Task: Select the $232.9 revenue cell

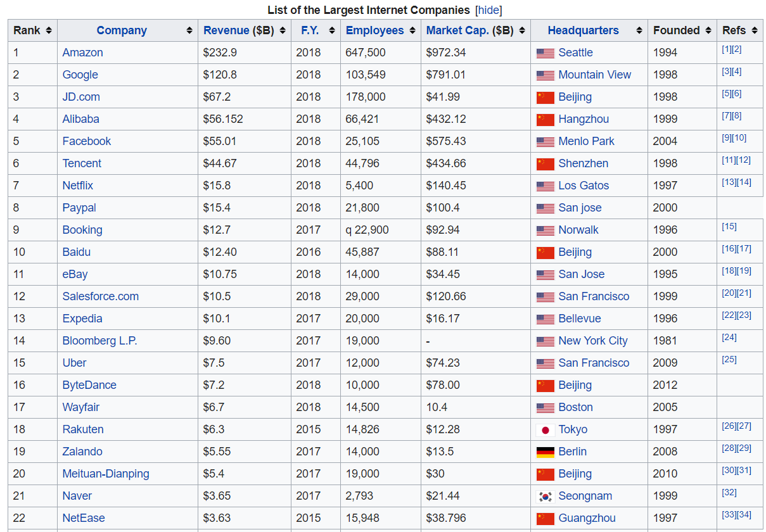Action: (244, 53)
